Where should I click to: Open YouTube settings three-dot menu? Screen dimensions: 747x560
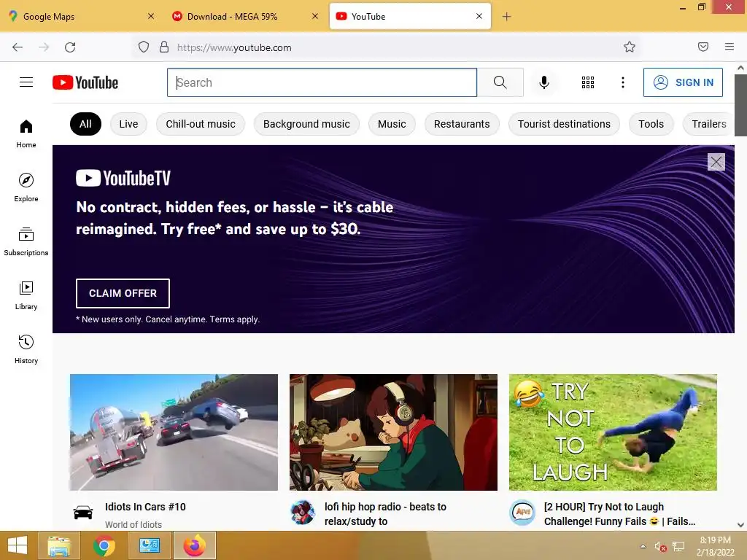tap(623, 82)
